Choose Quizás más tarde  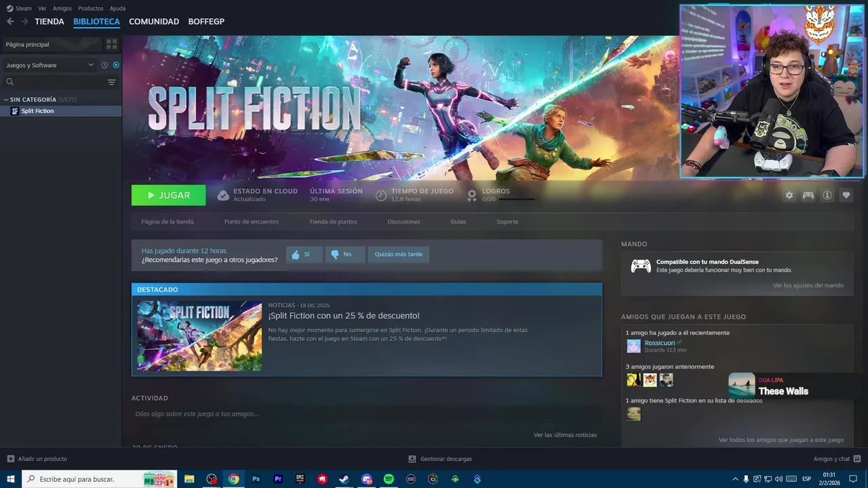[x=399, y=255]
